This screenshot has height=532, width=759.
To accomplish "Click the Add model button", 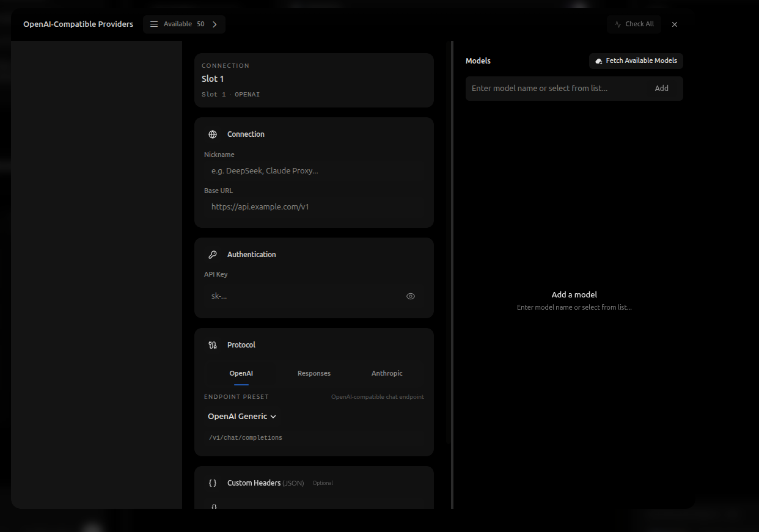I will click(662, 89).
